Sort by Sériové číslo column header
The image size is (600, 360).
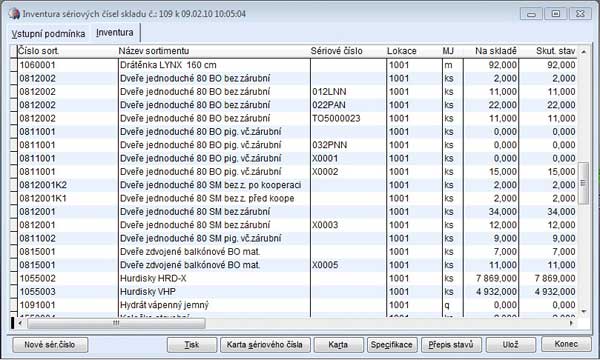[348, 51]
